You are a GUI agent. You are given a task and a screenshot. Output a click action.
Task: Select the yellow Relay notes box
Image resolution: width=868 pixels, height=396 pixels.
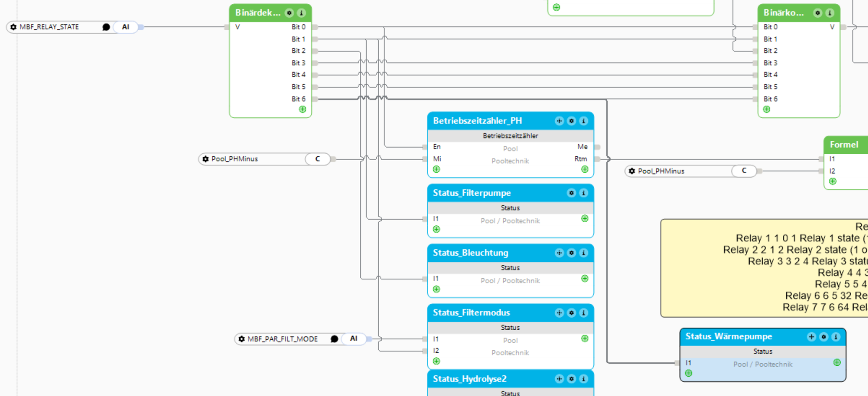pos(765,268)
